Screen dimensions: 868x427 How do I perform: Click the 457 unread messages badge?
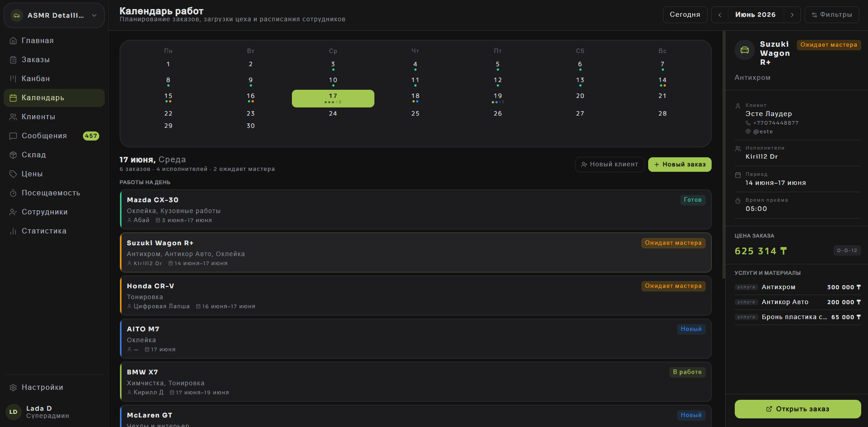(91, 136)
